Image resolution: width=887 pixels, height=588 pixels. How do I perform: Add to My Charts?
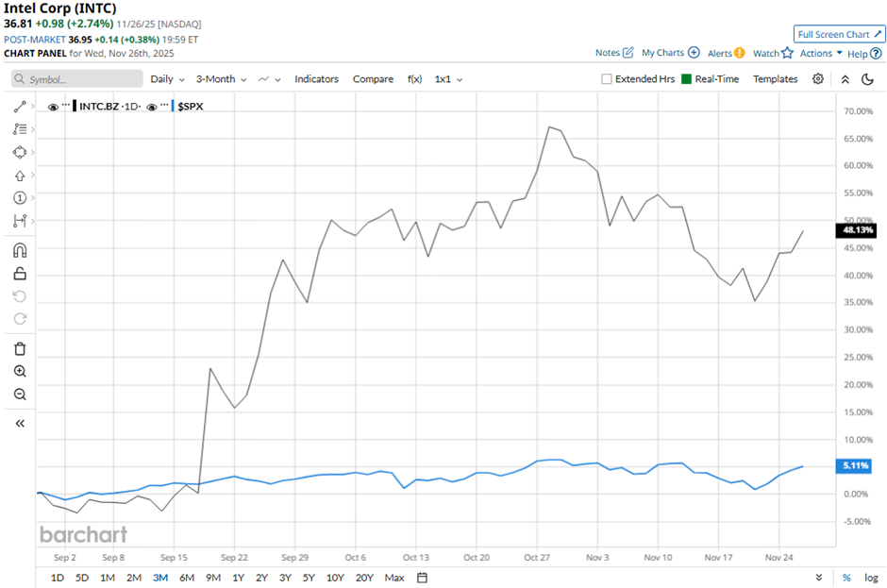click(x=670, y=53)
